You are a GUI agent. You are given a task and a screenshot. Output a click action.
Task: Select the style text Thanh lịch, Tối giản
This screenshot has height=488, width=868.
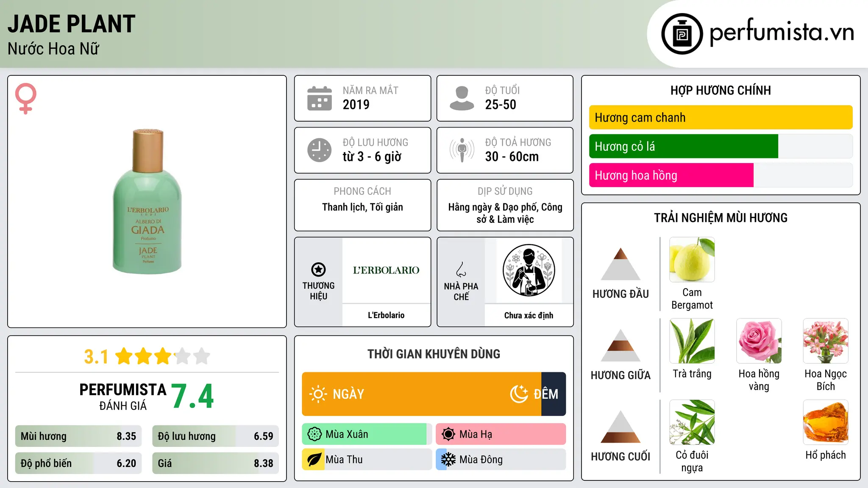pos(362,207)
